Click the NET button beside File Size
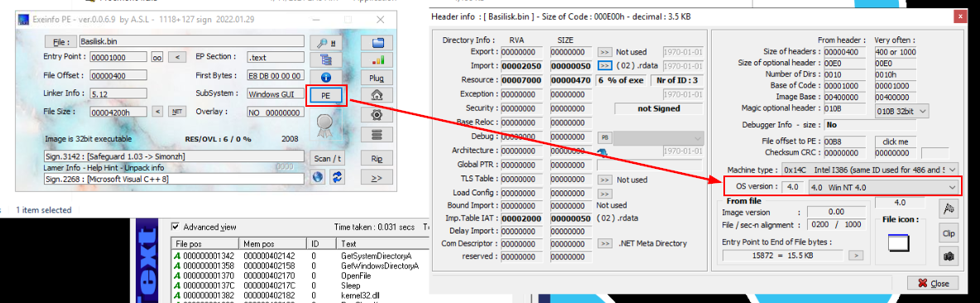 click(x=177, y=112)
